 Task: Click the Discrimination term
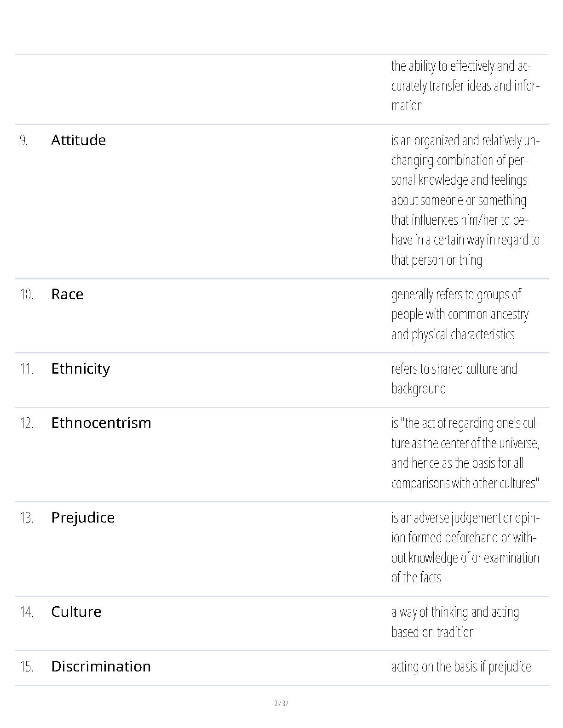pyautogui.click(x=101, y=666)
